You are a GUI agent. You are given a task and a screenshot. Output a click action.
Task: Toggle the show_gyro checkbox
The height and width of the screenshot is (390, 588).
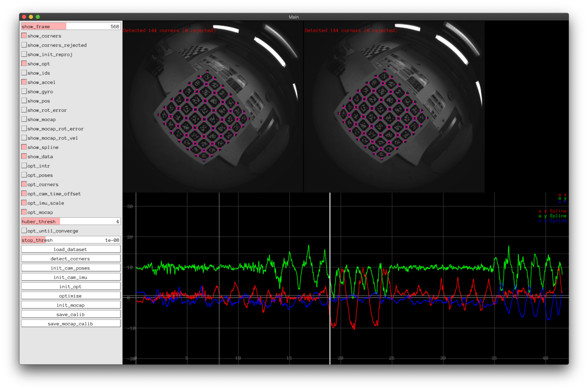coord(24,91)
